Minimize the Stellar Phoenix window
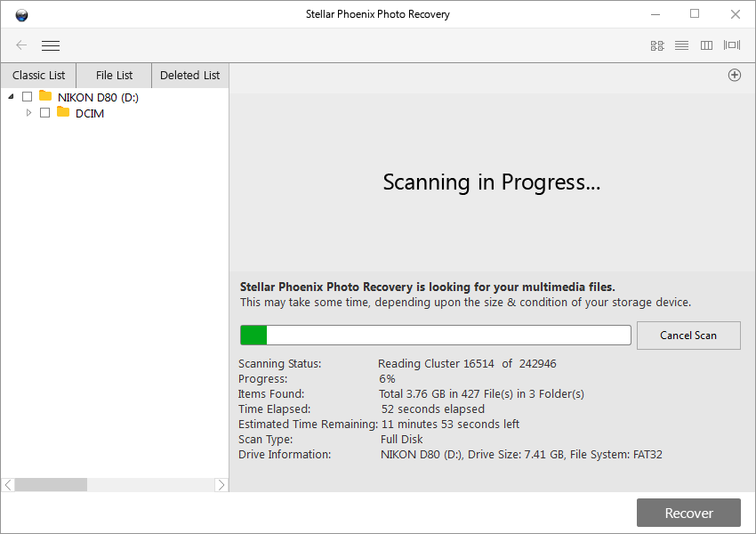This screenshot has height=534, width=756. click(x=655, y=14)
